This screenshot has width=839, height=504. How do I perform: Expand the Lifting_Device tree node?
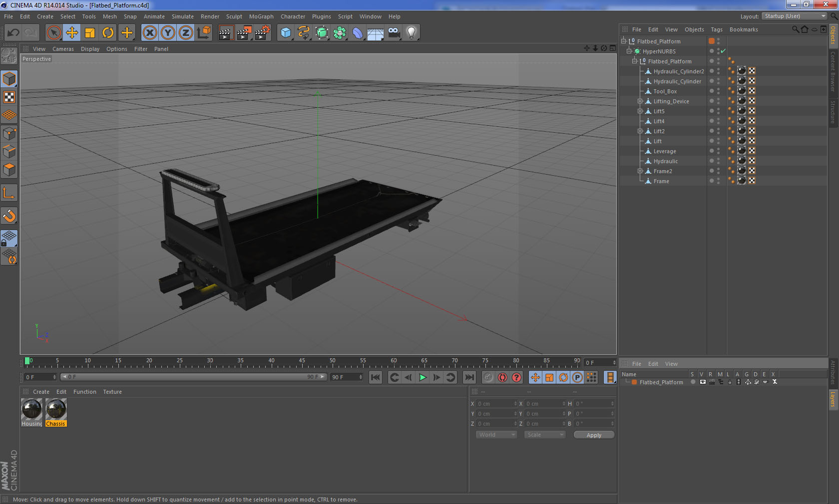click(x=640, y=101)
